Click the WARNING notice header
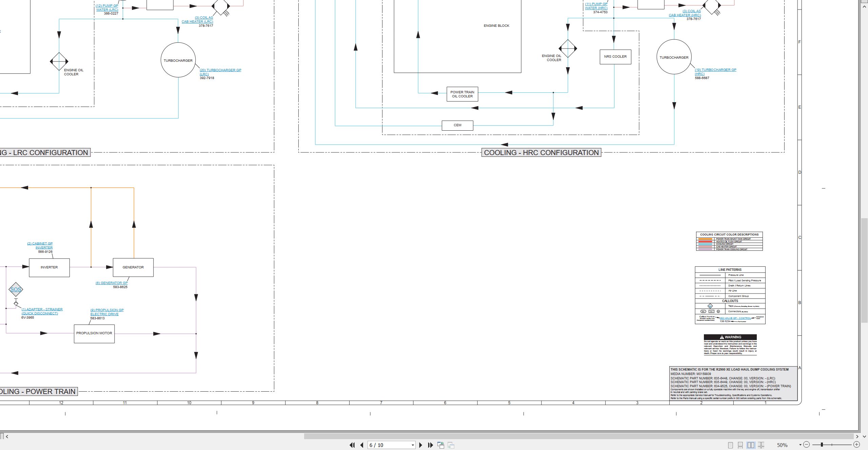 (730, 337)
